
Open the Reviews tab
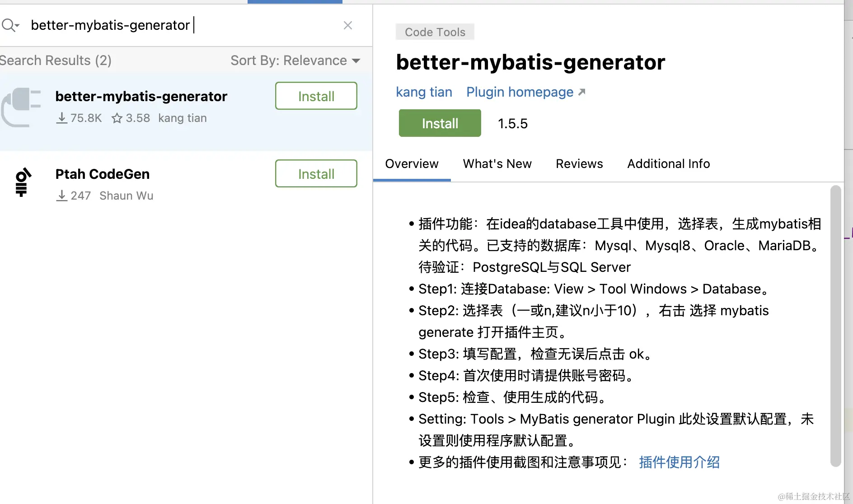click(x=579, y=163)
